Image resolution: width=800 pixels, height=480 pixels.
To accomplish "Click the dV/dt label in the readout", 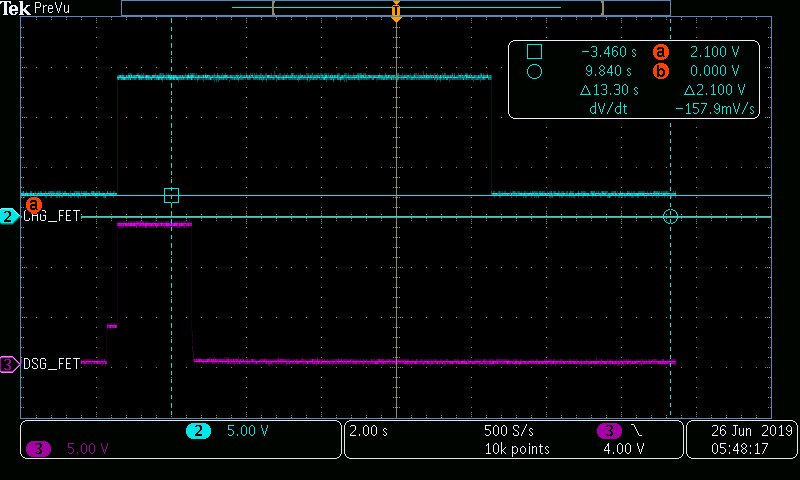I will click(608, 109).
